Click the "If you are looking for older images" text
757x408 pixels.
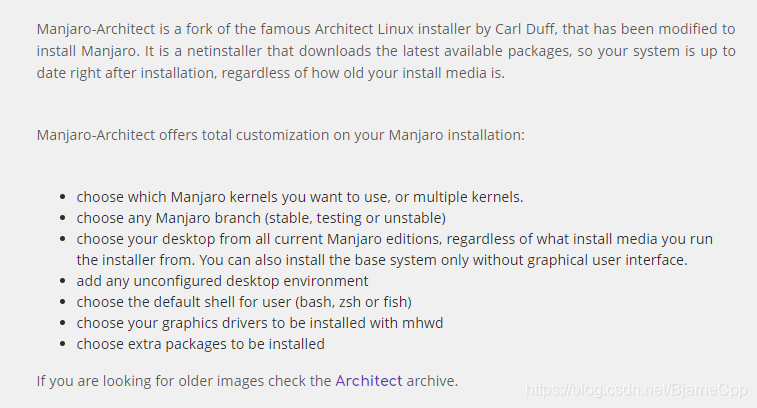(x=184, y=380)
